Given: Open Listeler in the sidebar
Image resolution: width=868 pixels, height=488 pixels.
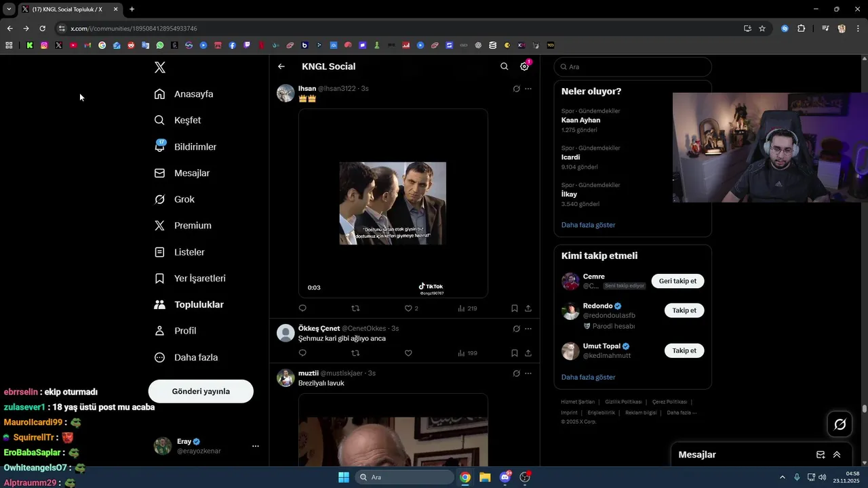Looking at the screenshot, I should [179, 252].
